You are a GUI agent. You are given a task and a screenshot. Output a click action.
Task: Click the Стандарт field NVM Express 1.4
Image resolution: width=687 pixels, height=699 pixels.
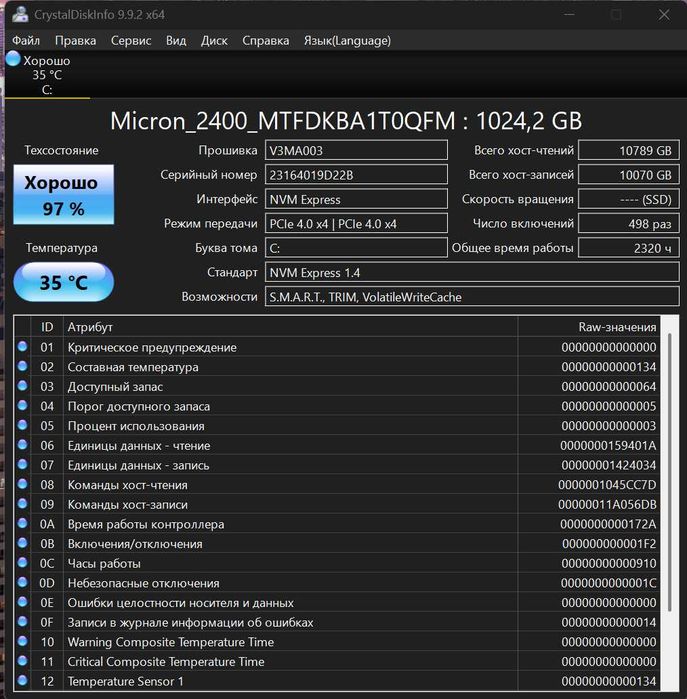click(472, 272)
